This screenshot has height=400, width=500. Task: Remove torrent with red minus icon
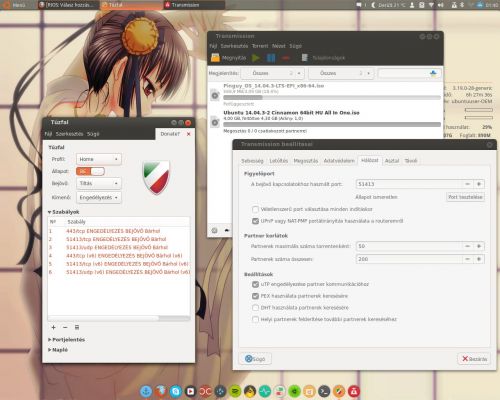coord(286,58)
